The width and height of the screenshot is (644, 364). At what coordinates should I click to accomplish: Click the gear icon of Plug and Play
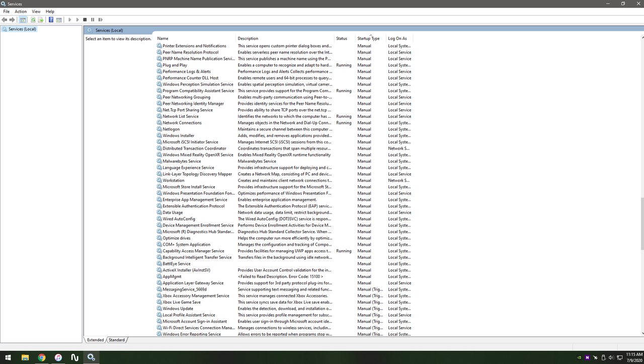(x=159, y=65)
